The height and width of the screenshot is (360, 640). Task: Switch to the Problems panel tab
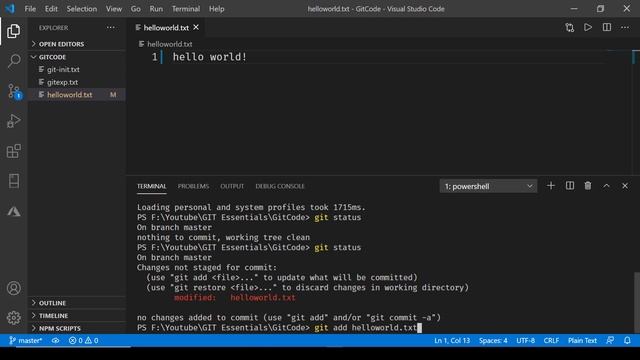(x=193, y=186)
